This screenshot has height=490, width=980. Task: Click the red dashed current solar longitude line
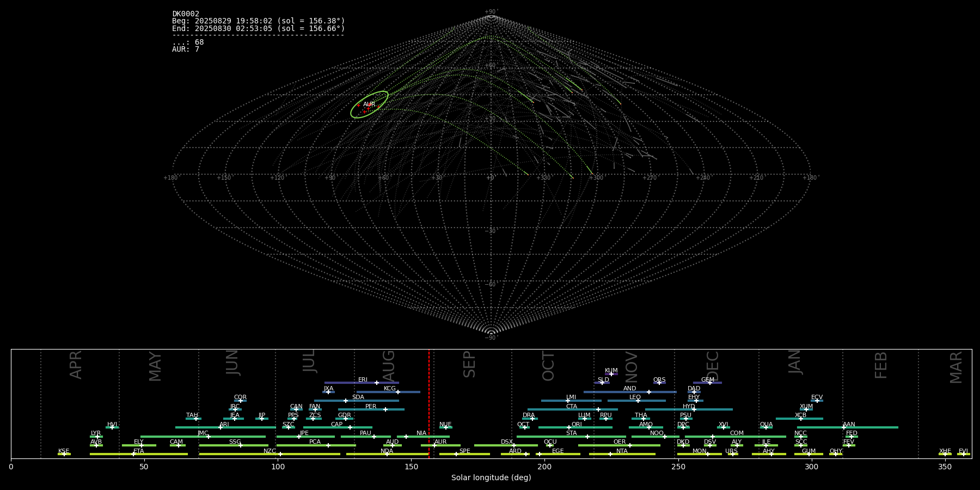coord(429,403)
